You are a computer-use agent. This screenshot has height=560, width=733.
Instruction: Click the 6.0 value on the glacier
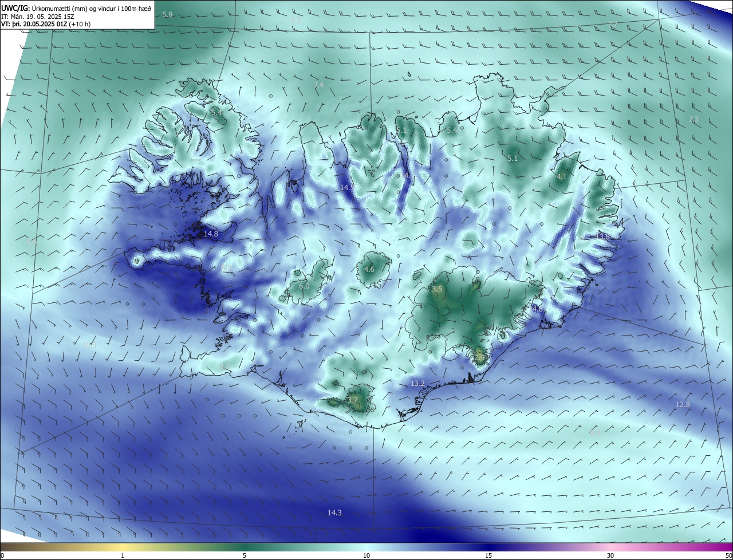coord(304,286)
